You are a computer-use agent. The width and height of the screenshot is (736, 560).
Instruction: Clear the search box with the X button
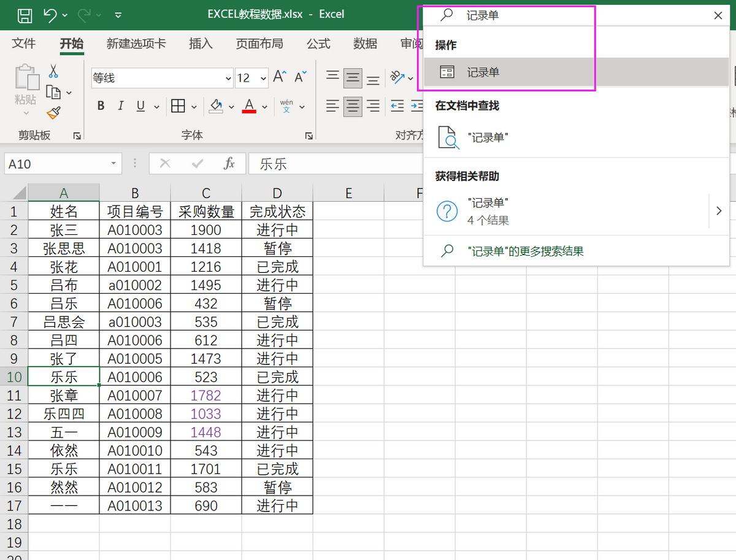tap(718, 16)
